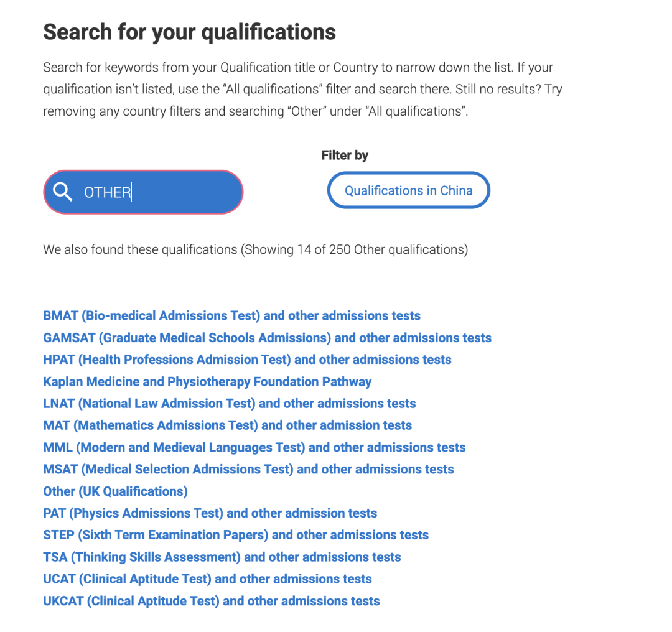The width and height of the screenshot is (672, 632).
Task: Select the MSAT Medical Selection Admissions Test link
Action: (248, 469)
